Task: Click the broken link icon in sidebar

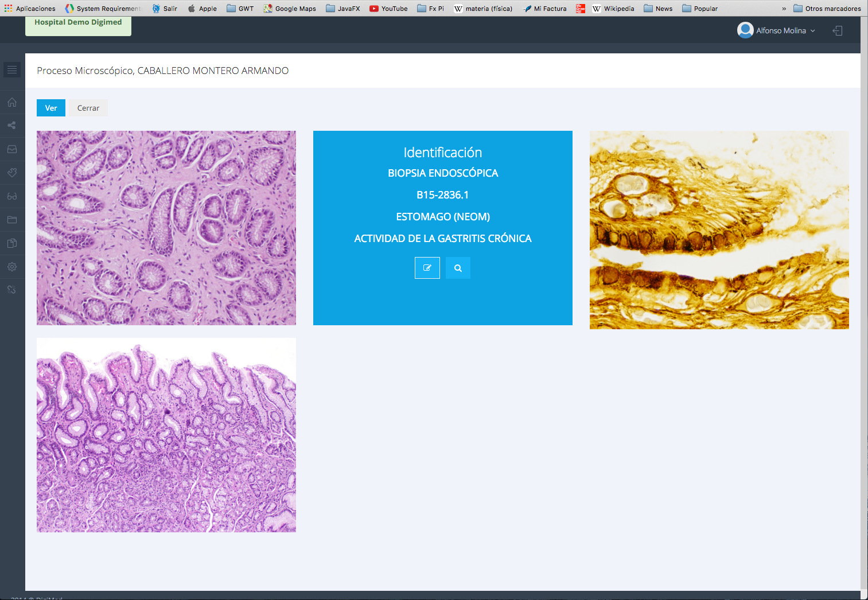Action: pos(12,290)
